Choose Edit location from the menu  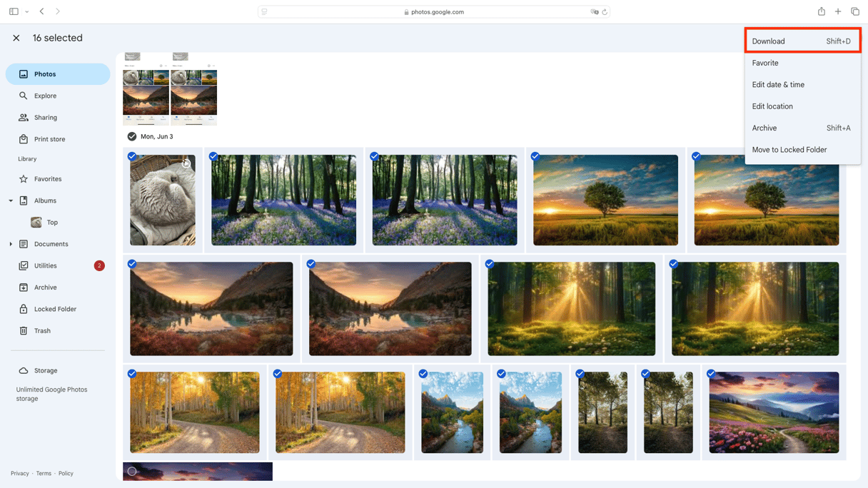coord(803,106)
